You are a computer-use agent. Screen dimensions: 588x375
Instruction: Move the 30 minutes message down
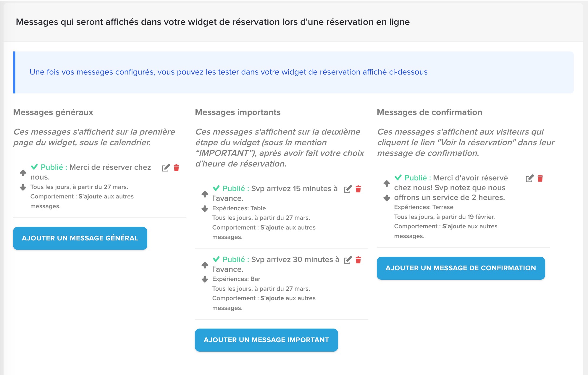[x=205, y=279]
